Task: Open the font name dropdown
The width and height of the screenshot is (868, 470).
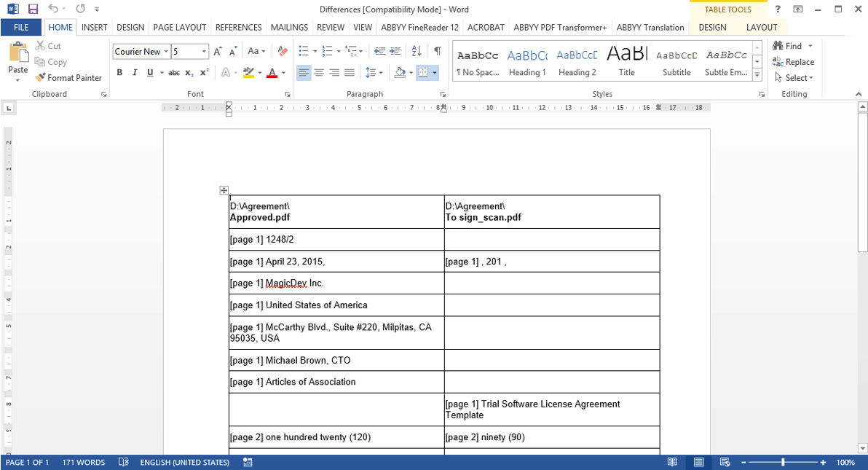Action: [x=166, y=52]
